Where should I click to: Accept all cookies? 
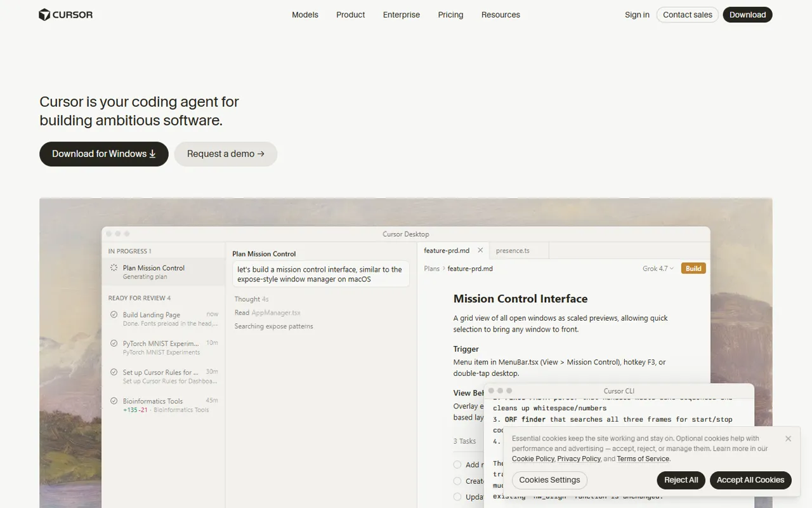(x=750, y=480)
